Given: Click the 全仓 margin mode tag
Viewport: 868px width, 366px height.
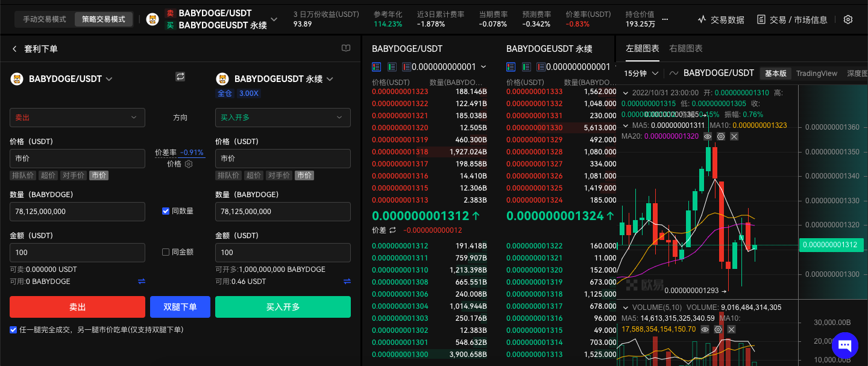Looking at the screenshot, I should point(225,93).
